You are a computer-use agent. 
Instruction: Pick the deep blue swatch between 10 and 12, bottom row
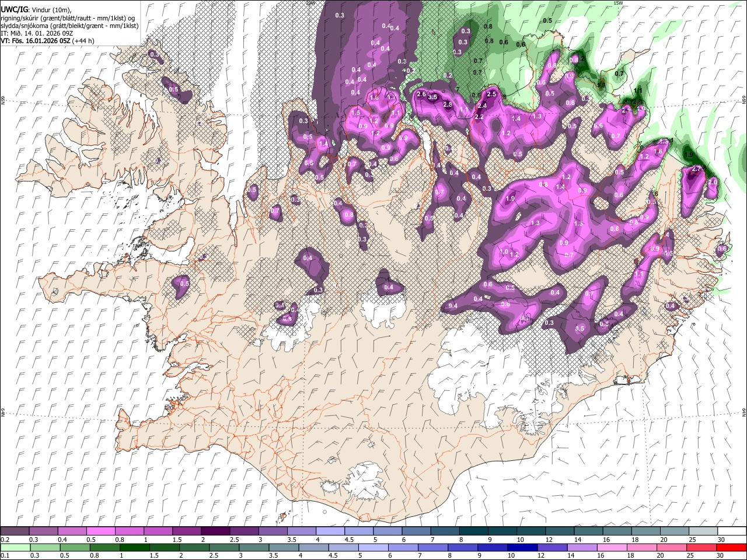pyautogui.click(x=521, y=548)
